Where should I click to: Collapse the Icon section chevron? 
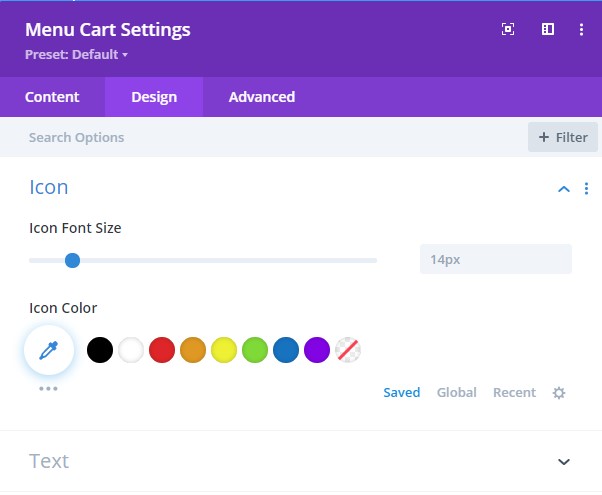pyautogui.click(x=564, y=189)
